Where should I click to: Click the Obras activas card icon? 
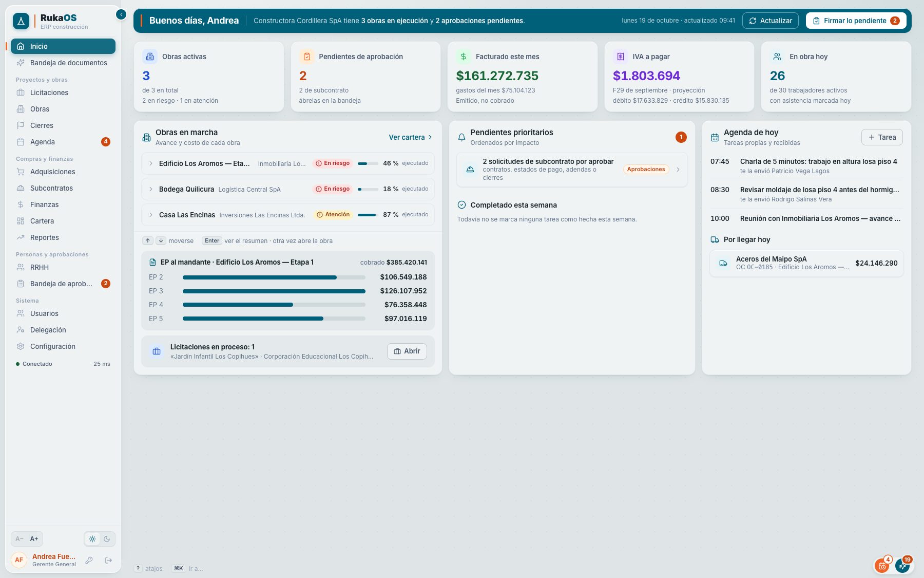(x=150, y=57)
